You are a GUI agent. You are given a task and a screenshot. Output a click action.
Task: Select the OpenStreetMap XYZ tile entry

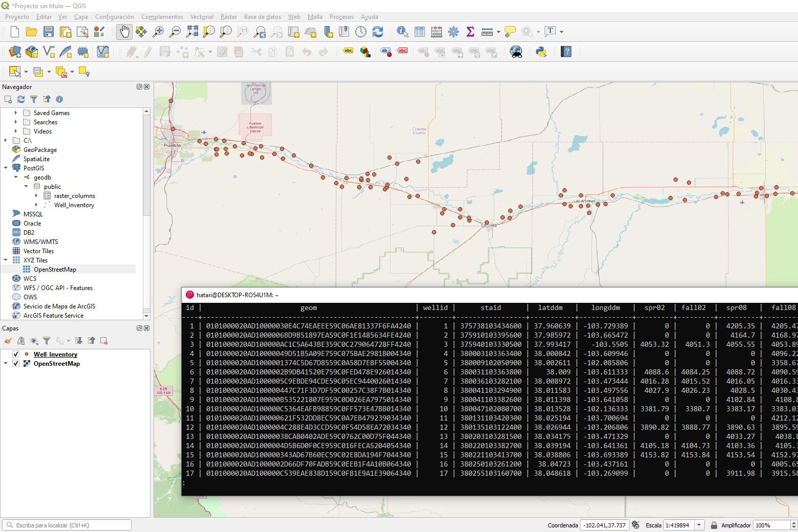tap(55, 270)
